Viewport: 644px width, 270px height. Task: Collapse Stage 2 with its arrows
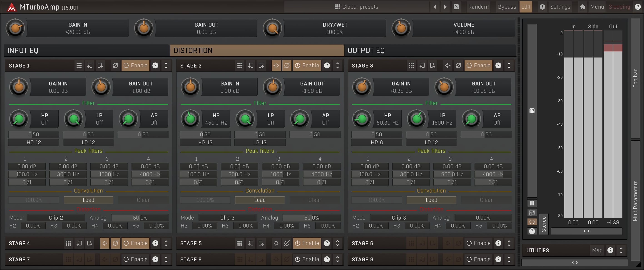(338, 65)
